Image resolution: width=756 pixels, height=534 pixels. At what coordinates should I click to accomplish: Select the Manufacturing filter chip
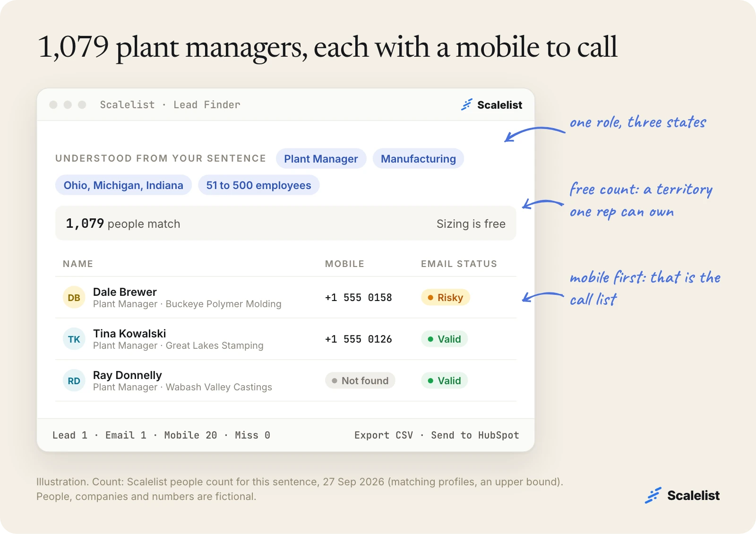tap(418, 159)
